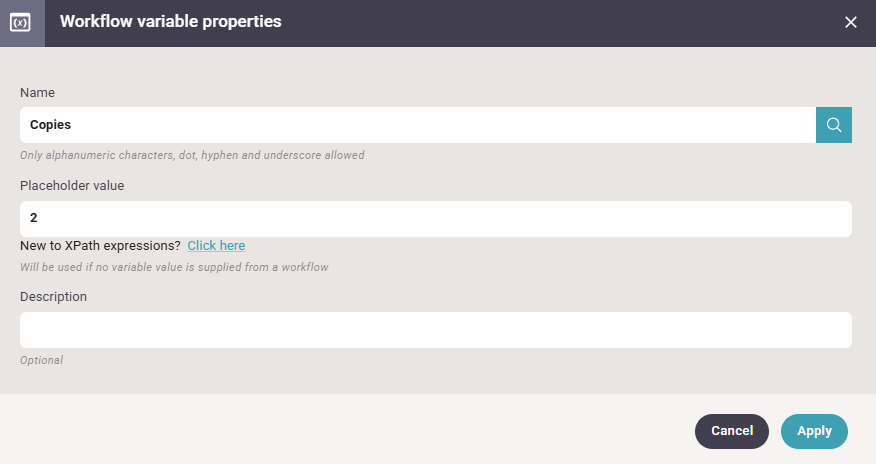876x464 pixels.
Task: Open the 'Click here' XPath help link
Action: pyautogui.click(x=216, y=246)
